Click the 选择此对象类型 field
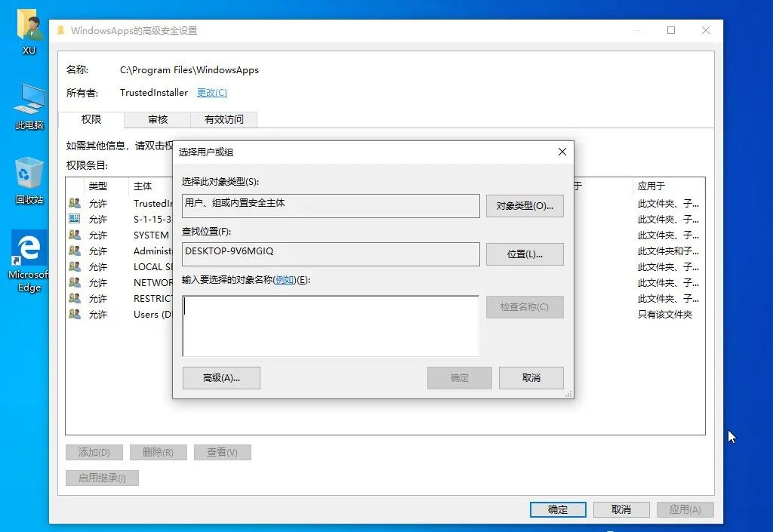 (331, 206)
